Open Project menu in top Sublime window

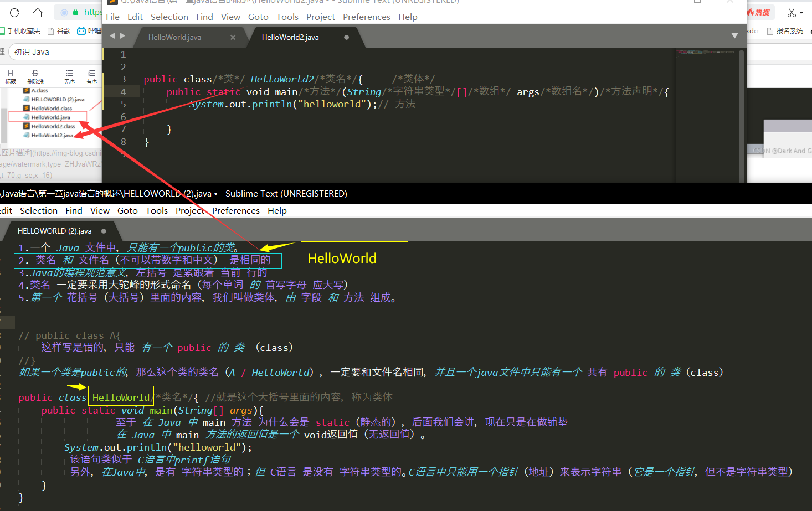[x=321, y=17]
